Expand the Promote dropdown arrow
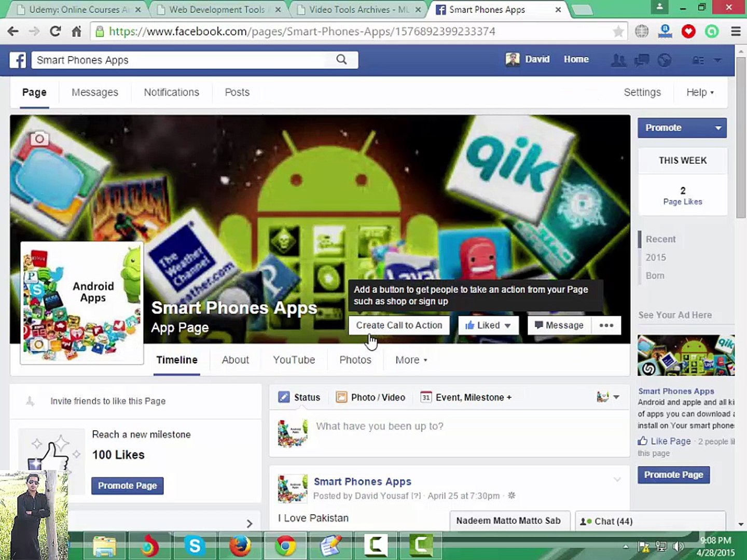Image resolution: width=747 pixels, height=560 pixels. [x=718, y=128]
